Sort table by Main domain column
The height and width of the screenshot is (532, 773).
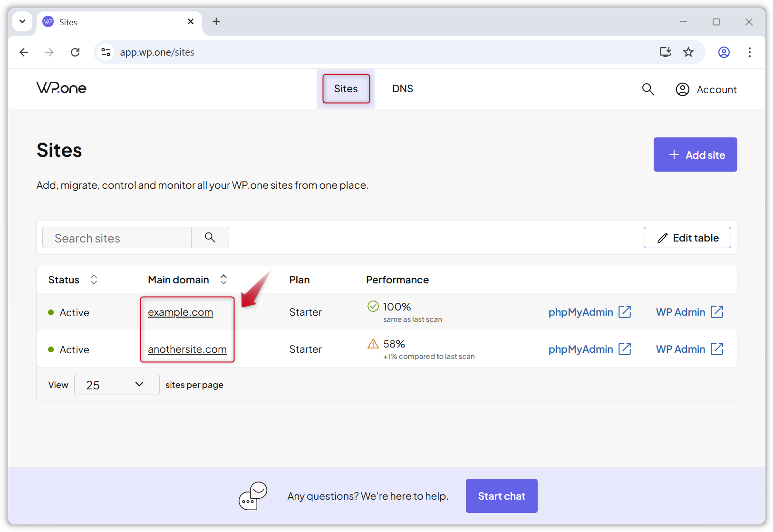coord(223,280)
